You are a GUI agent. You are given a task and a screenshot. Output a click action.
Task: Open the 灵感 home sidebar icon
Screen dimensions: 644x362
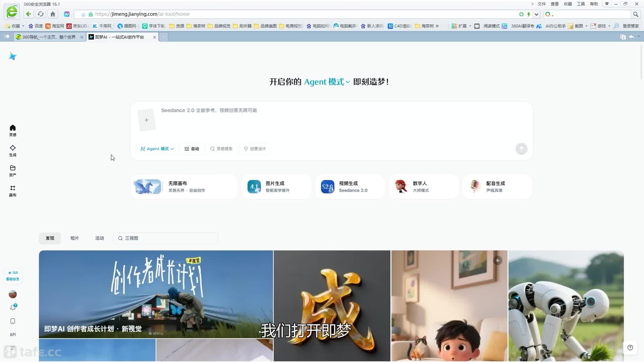click(x=13, y=130)
